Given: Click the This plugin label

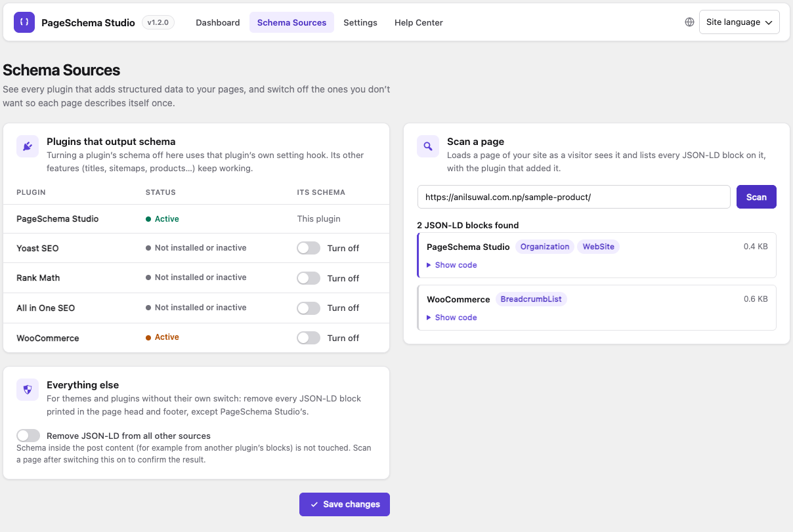Looking at the screenshot, I should tap(319, 218).
